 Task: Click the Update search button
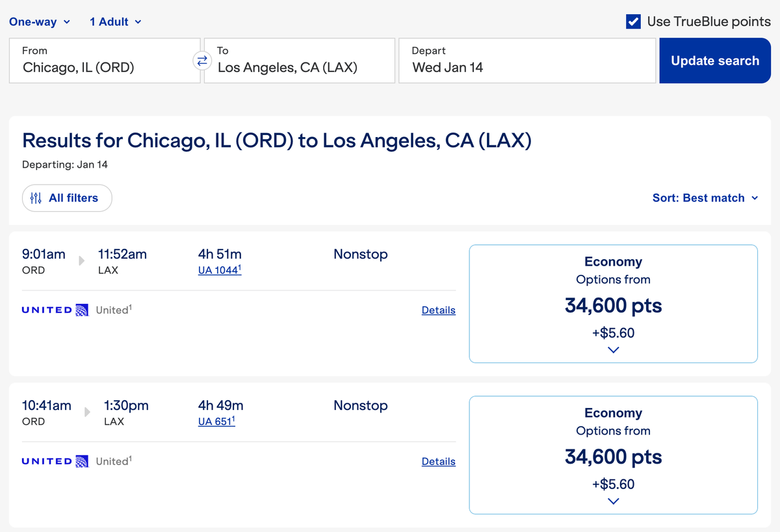[715, 60]
